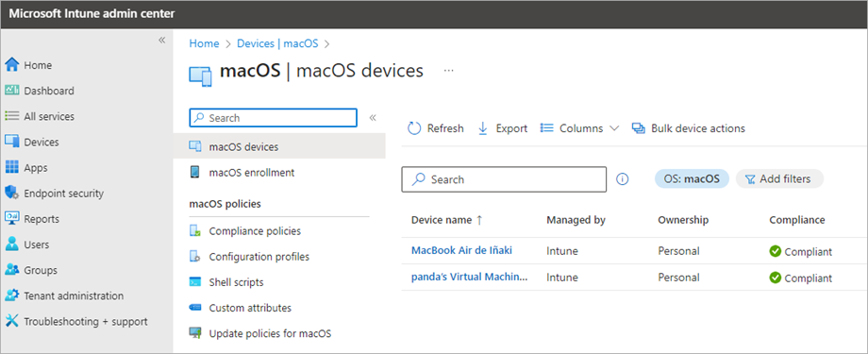868x354 pixels.
Task: Click the Configuration profiles icon
Action: (195, 257)
